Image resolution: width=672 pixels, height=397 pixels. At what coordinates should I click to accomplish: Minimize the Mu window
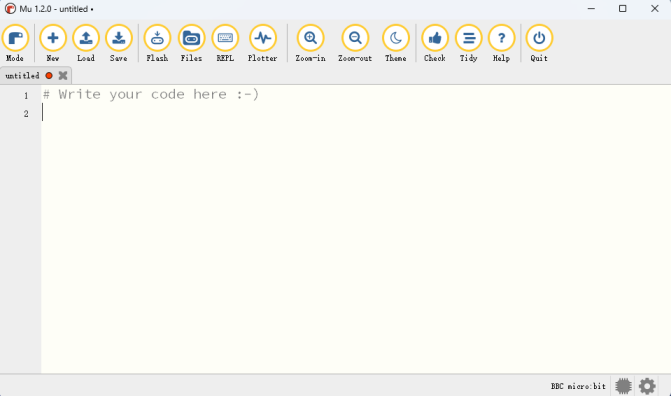(591, 9)
